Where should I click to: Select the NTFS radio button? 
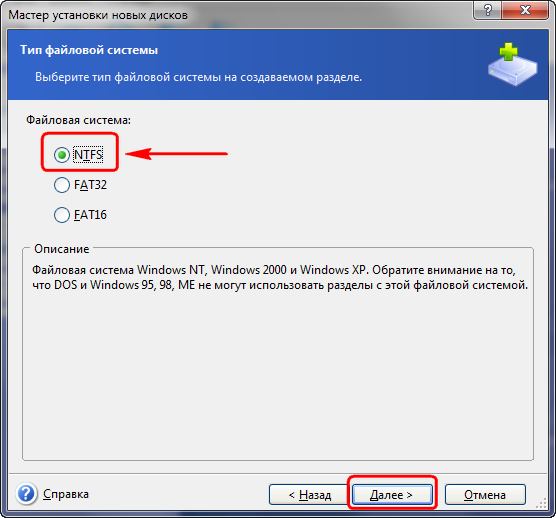coord(62,155)
